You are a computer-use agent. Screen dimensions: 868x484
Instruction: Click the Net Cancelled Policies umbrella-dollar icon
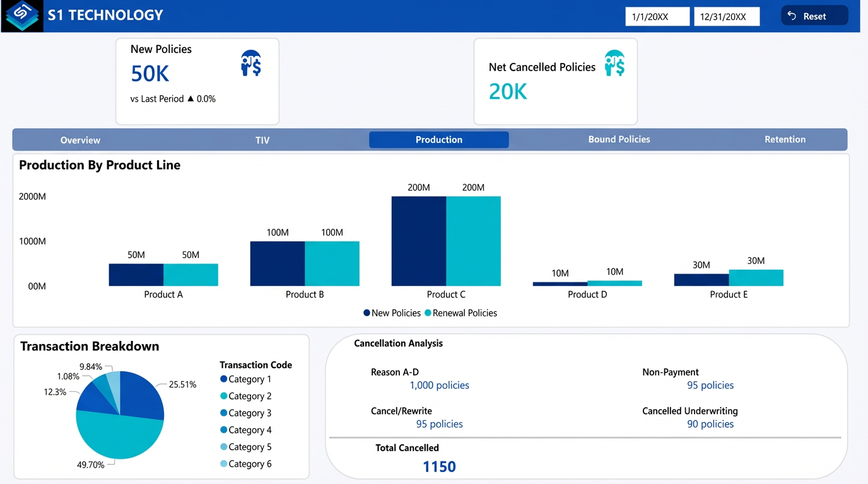[614, 63]
